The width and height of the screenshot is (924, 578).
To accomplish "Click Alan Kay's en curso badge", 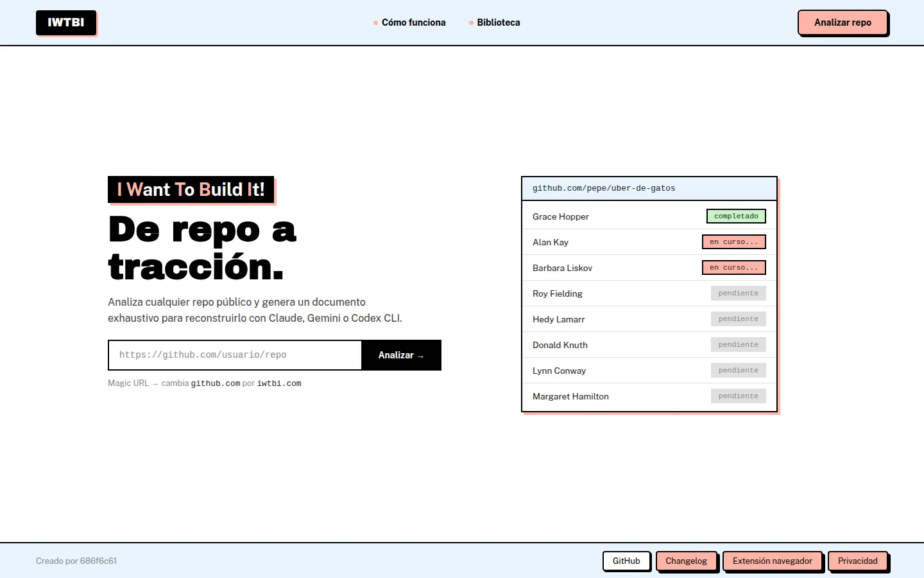I will pyautogui.click(x=734, y=242).
